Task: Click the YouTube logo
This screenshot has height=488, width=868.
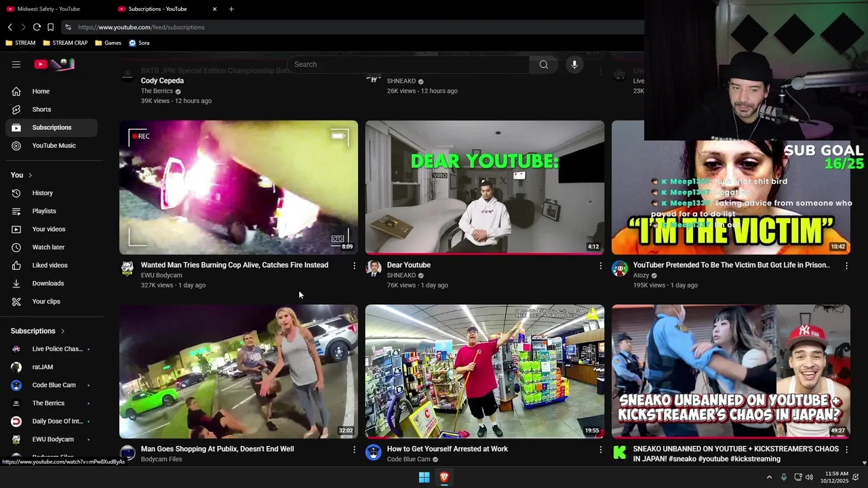Action: coord(54,64)
